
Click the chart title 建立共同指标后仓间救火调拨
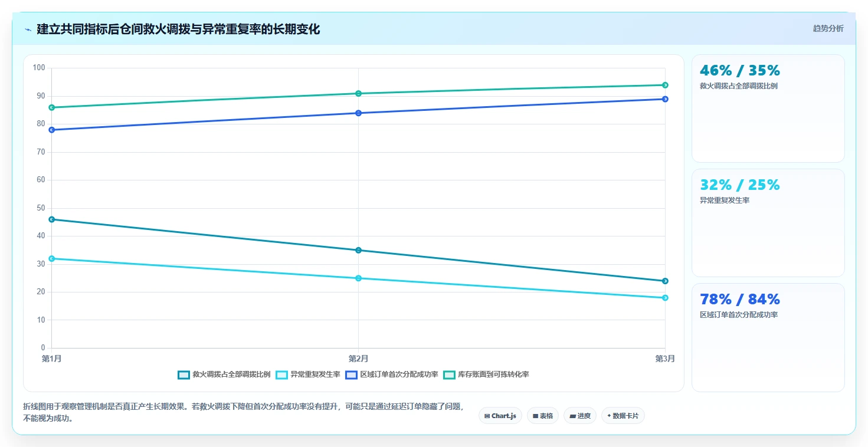coord(178,29)
